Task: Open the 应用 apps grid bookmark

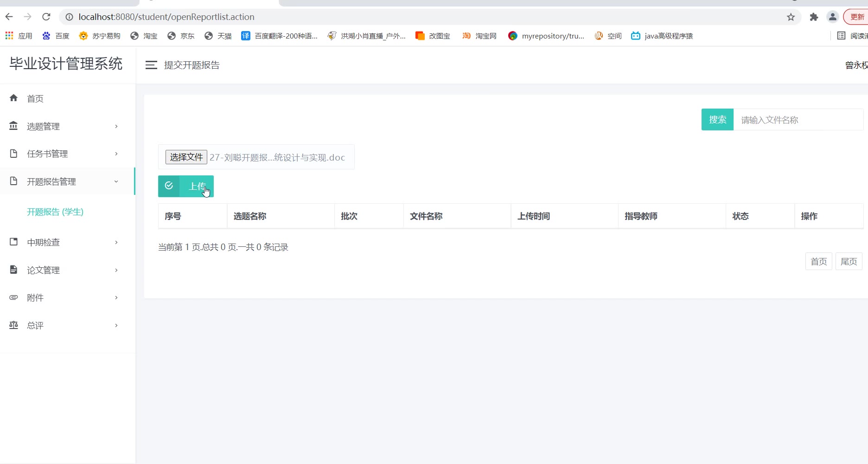Action: (19, 36)
